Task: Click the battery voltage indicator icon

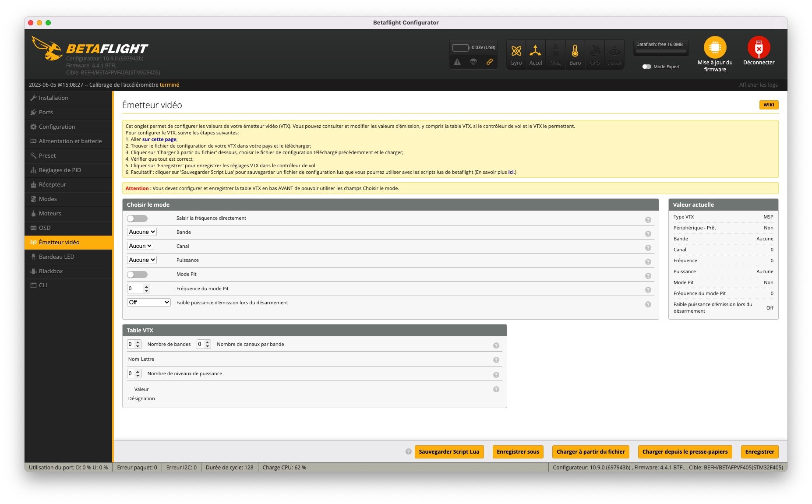Action: coord(460,47)
